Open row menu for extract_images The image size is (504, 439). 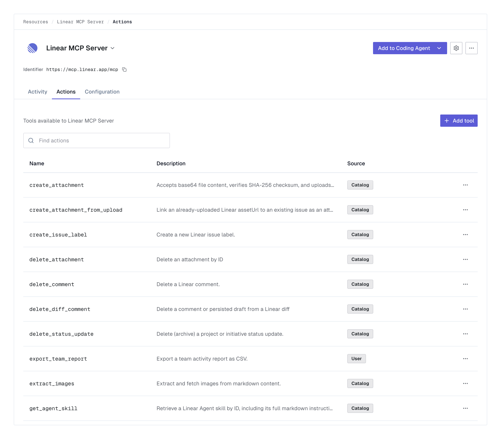tap(465, 383)
